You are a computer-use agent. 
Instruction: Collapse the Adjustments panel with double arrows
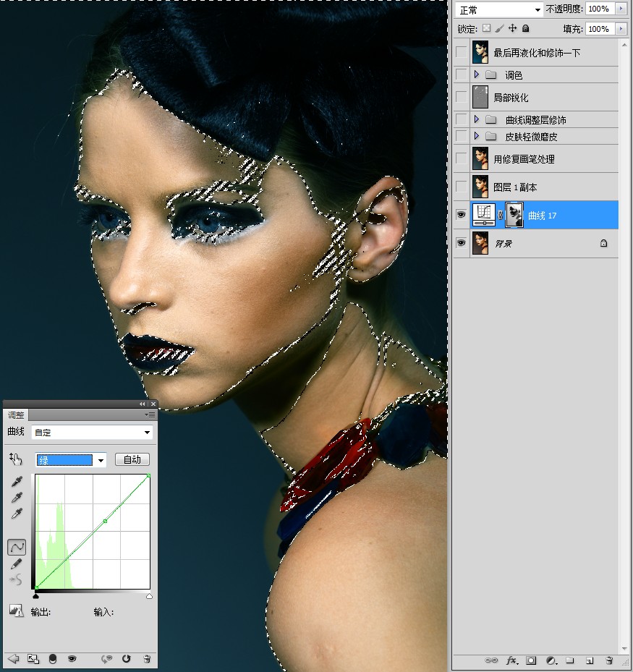coord(142,404)
